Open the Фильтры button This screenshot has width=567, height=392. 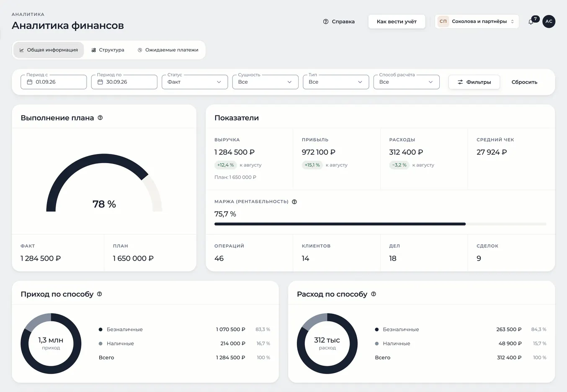click(x=474, y=82)
